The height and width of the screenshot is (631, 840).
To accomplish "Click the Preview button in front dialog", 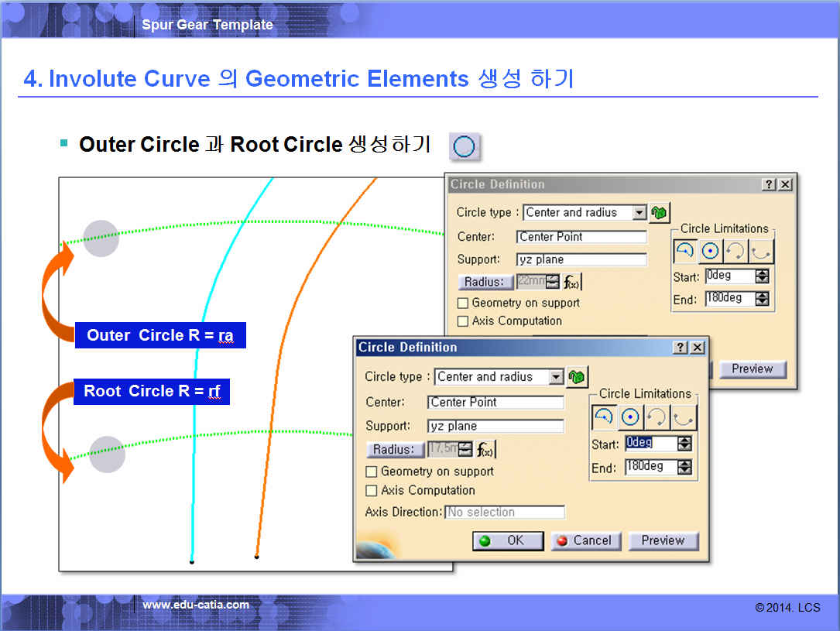I will 663,540.
